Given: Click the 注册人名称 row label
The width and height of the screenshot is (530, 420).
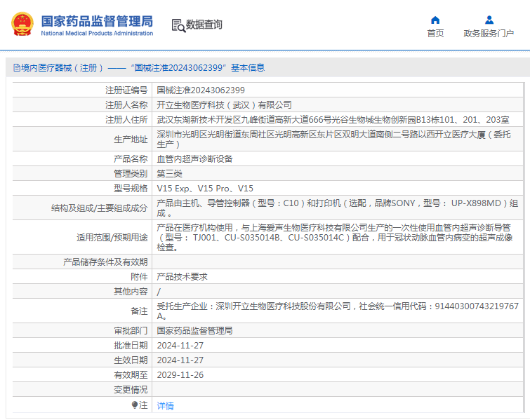Looking at the screenshot, I should 126,105.
